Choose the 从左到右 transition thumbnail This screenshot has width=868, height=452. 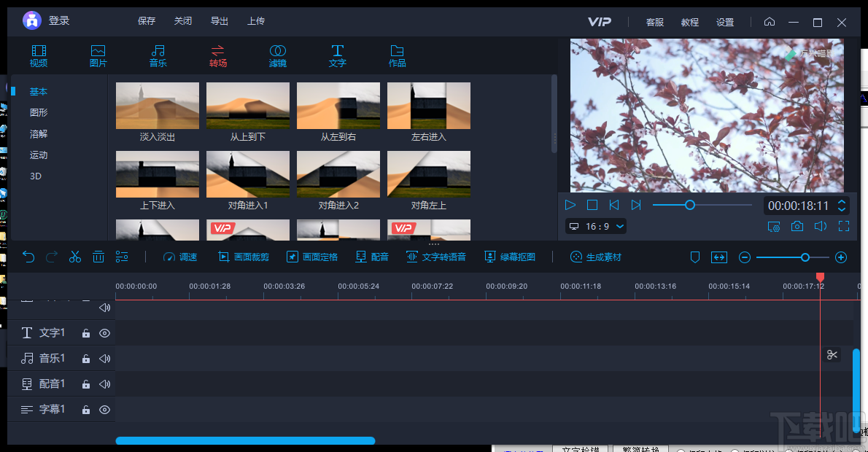click(338, 106)
